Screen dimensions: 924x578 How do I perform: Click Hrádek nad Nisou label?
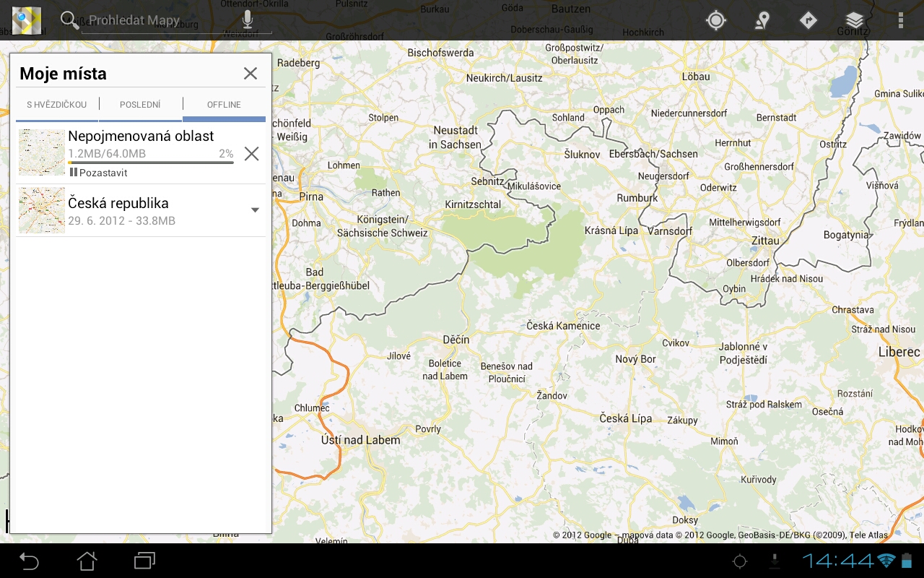786,279
